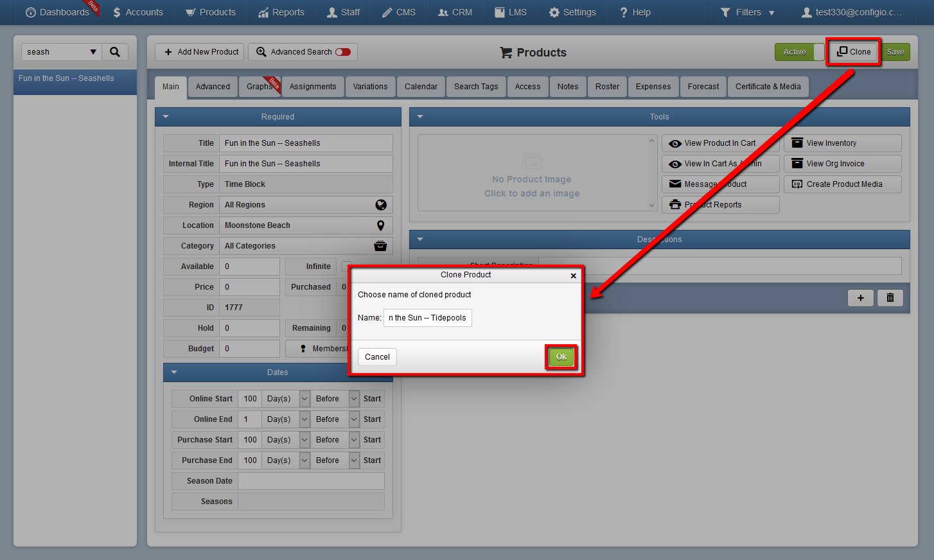Click the trash delete icon under Descriptions
Viewport: 934px width, 560px height.
[x=890, y=298]
